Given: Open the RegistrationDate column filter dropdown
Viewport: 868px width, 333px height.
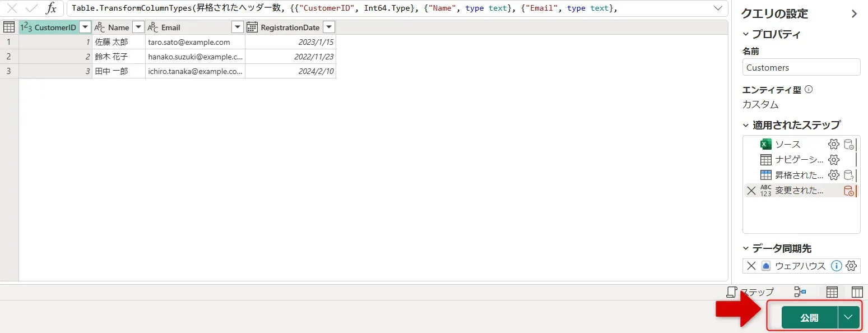Looking at the screenshot, I should (328, 27).
